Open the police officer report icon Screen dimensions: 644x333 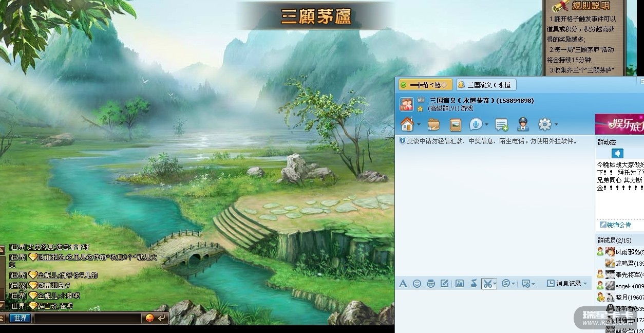(x=523, y=124)
